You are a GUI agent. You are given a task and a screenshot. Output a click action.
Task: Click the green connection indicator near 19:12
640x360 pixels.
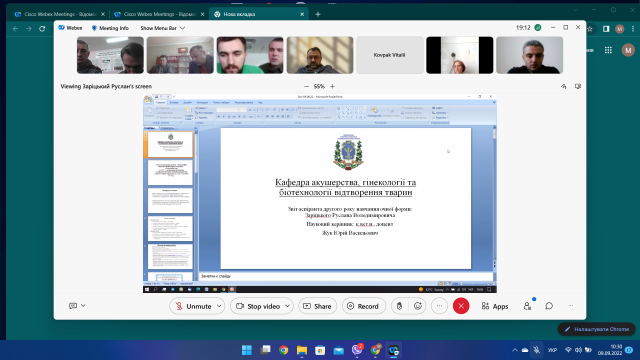click(x=538, y=28)
